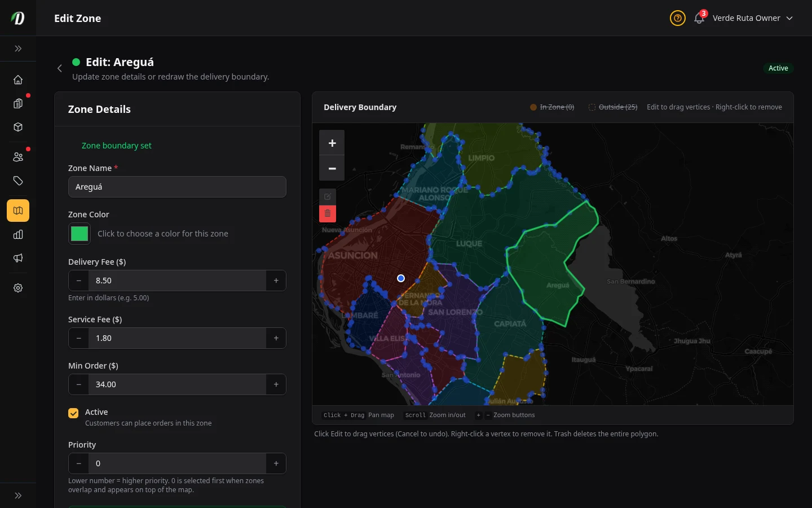Expand the sidebar using the bottom double chevron
Viewport: 812px width, 508px height.
[18, 495]
